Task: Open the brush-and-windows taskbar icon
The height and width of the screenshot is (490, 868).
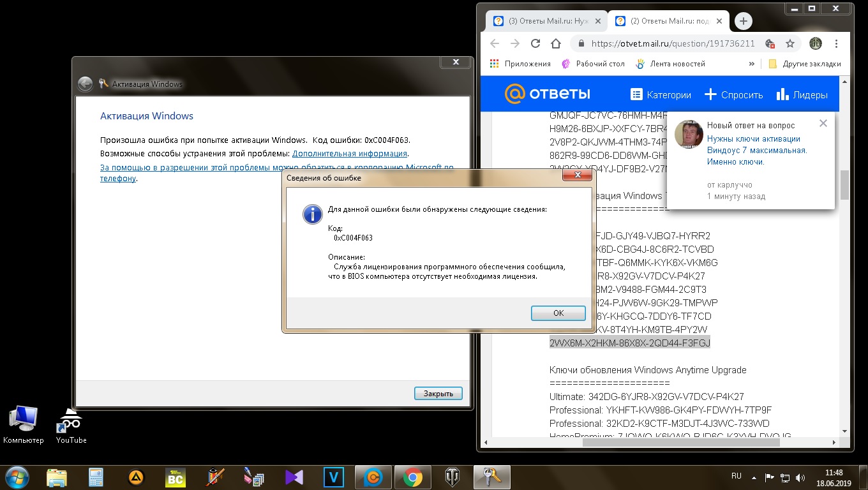Action: click(255, 477)
